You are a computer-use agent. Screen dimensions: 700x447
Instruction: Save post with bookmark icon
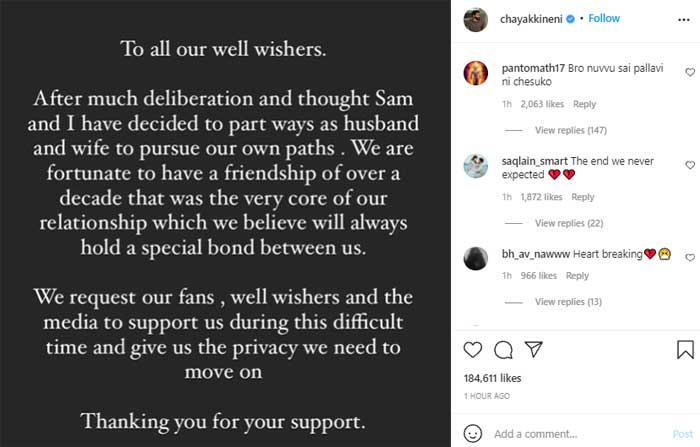click(685, 349)
